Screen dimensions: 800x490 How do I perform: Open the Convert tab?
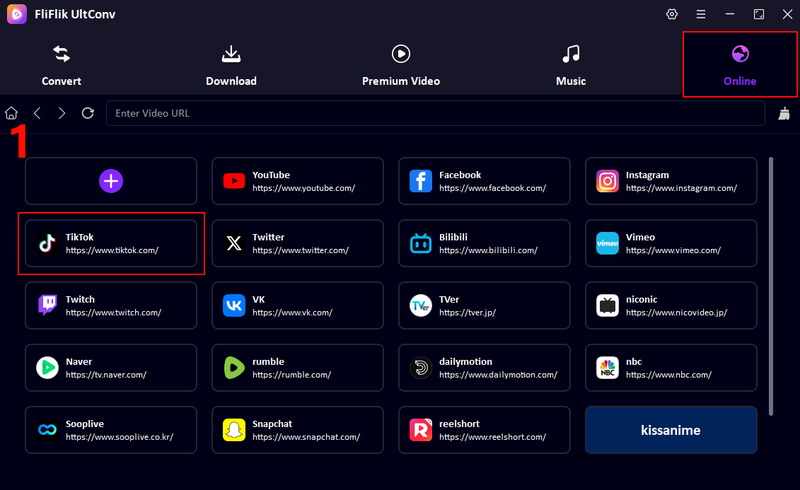[x=61, y=65]
